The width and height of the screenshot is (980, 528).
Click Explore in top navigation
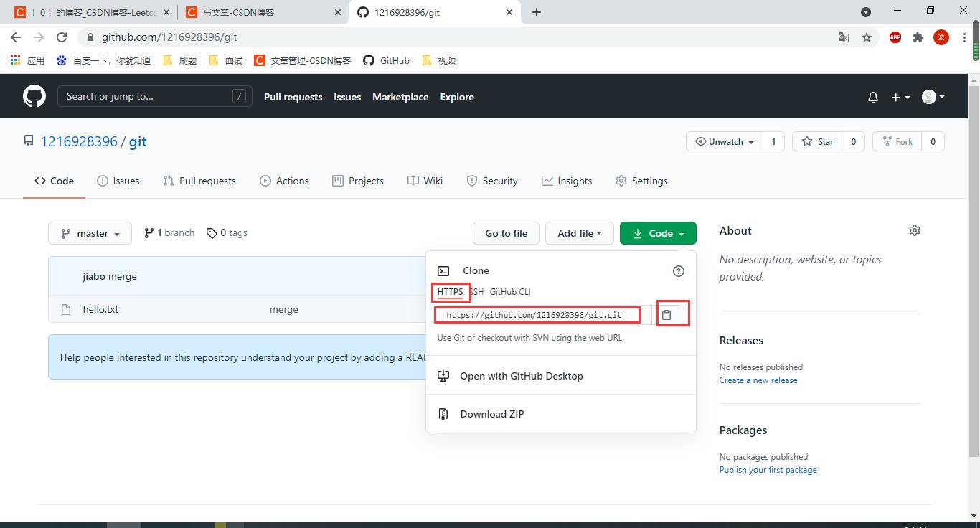click(457, 97)
